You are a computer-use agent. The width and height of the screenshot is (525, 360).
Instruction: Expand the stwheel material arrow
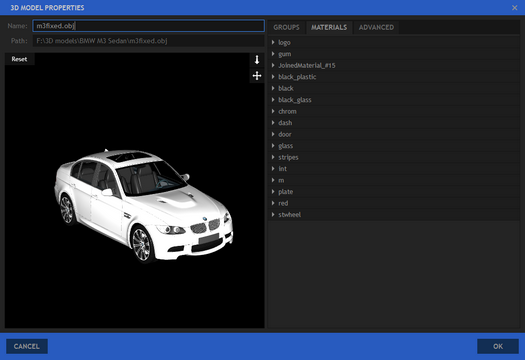273,214
